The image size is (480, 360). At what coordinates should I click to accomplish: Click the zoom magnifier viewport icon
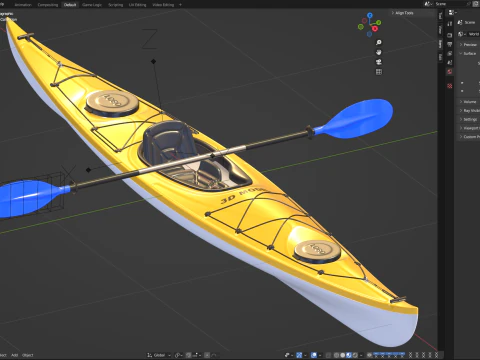379,42
